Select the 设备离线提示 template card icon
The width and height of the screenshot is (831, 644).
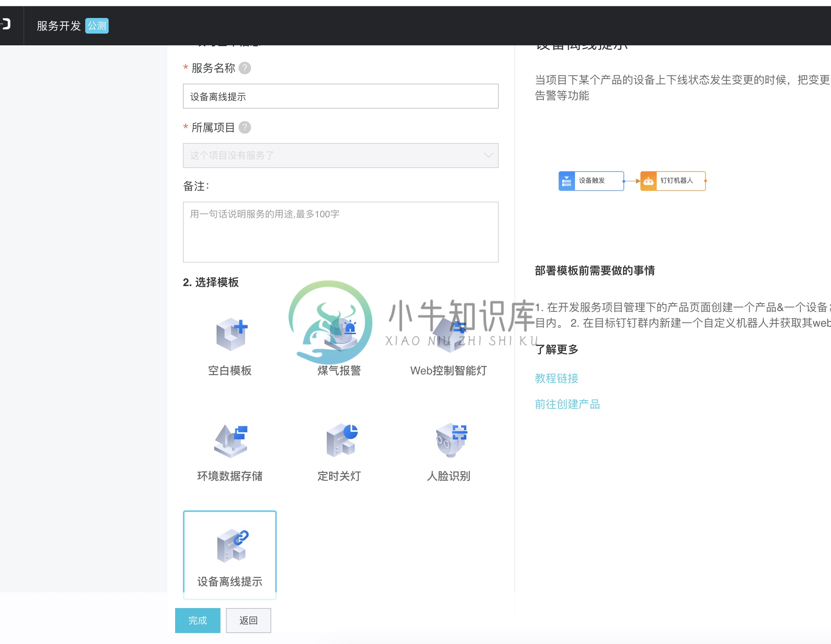233,546
